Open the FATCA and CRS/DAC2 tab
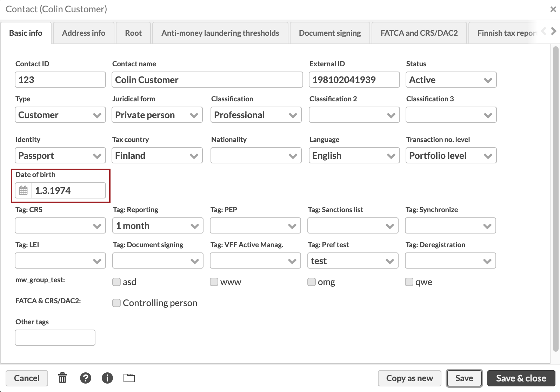Screen dimensions: 560x392 point(419,33)
